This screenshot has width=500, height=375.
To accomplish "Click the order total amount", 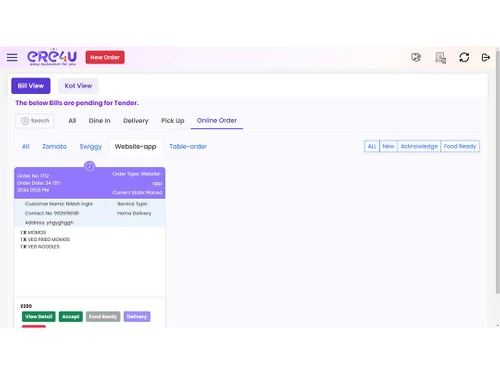I will tap(26, 306).
